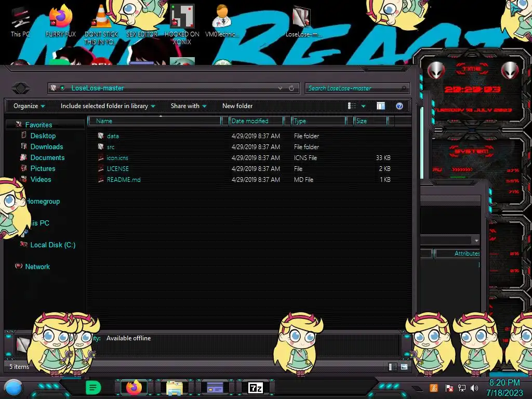Viewport: 532px width, 399px height.
Task: Open the VM0Technic desktop icon
Action: (x=222, y=21)
